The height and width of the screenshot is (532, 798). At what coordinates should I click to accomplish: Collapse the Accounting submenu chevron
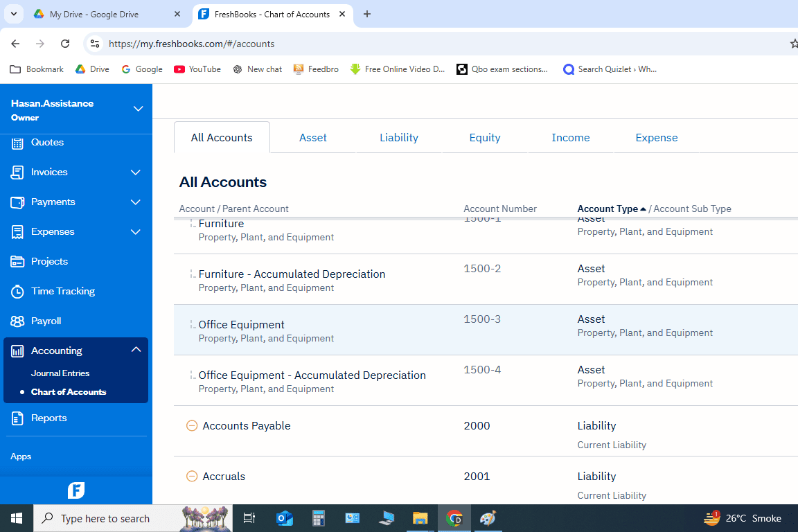[136, 350]
